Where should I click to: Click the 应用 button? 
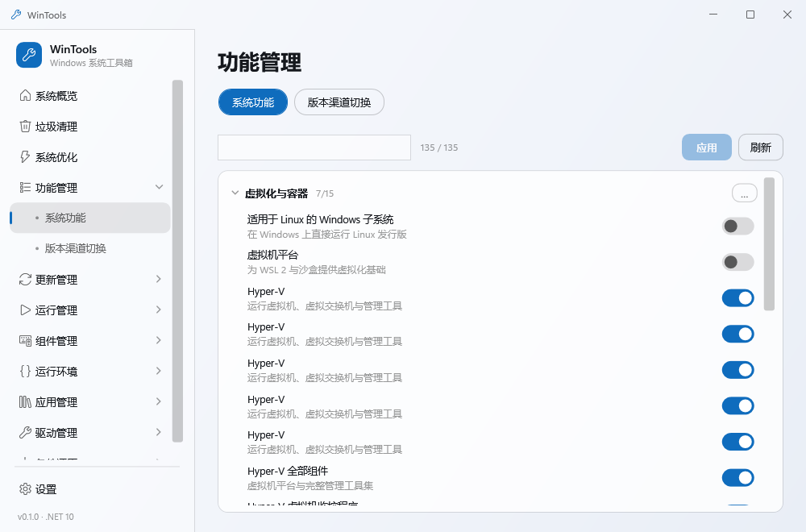tap(706, 148)
